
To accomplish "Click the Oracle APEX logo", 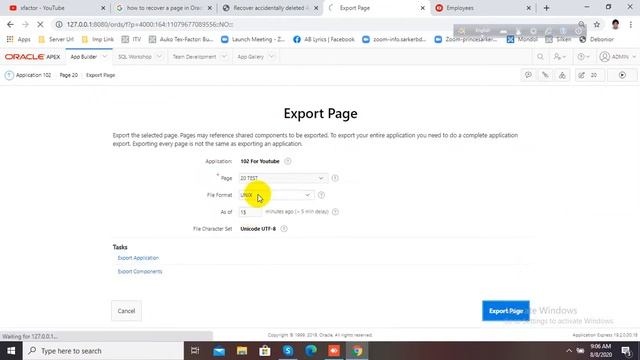I will (x=32, y=57).
